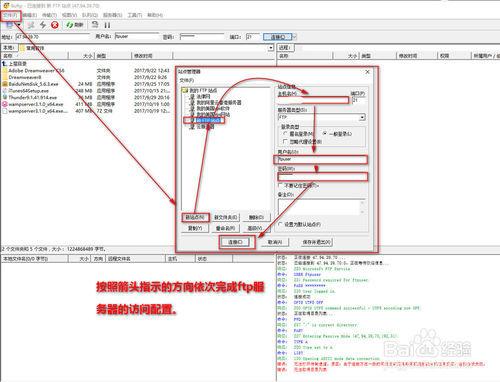The width and height of the screenshot is (500, 382).
Task: Click the disconnect toolbar icon
Action: (31, 25)
